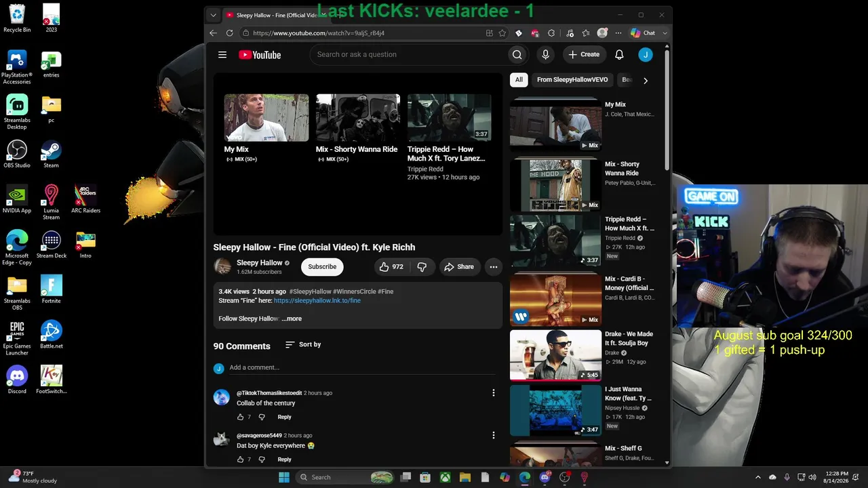868x488 pixels.
Task: Open File Explorer from the taskbar
Action: pos(465,477)
